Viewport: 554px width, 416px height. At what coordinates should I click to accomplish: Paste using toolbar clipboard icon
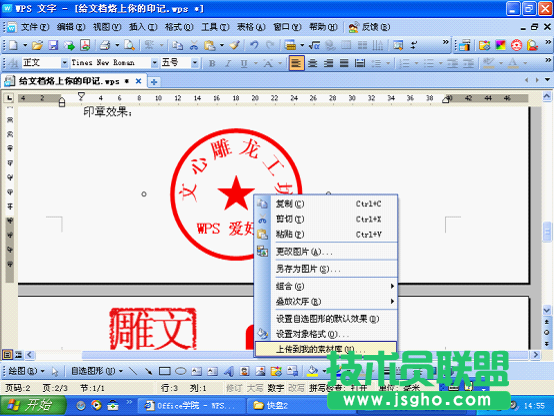pos(210,45)
